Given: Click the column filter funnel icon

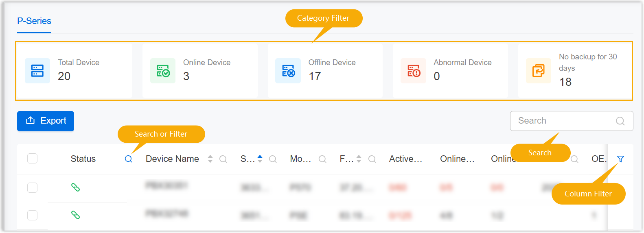Looking at the screenshot, I should coord(620,159).
